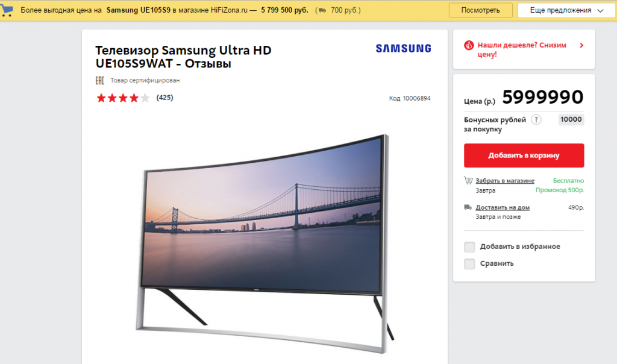The width and height of the screenshot is (617, 364).
Task: Click the shopping cart icon in yellow banner
Action: pyautogui.click(x=7, y=10)
